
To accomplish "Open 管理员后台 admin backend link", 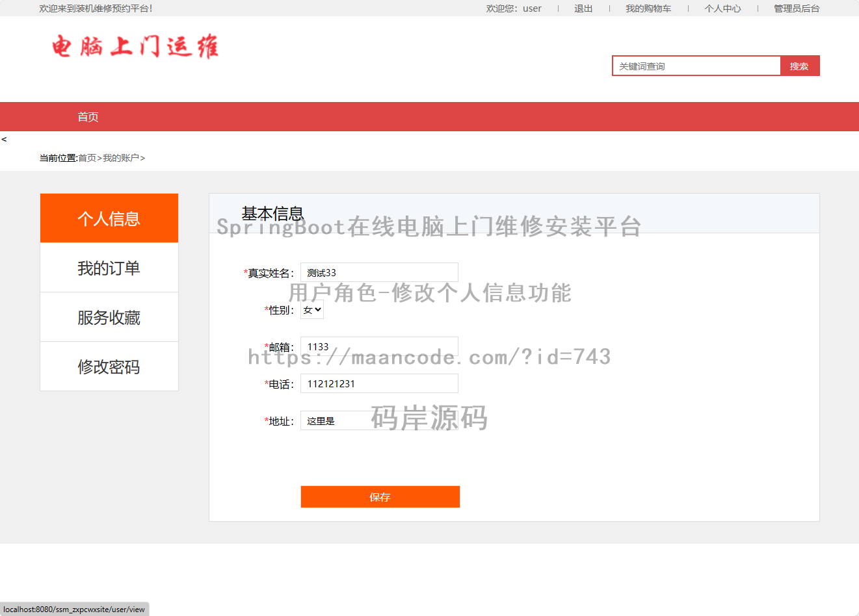I will pos(797,8).
